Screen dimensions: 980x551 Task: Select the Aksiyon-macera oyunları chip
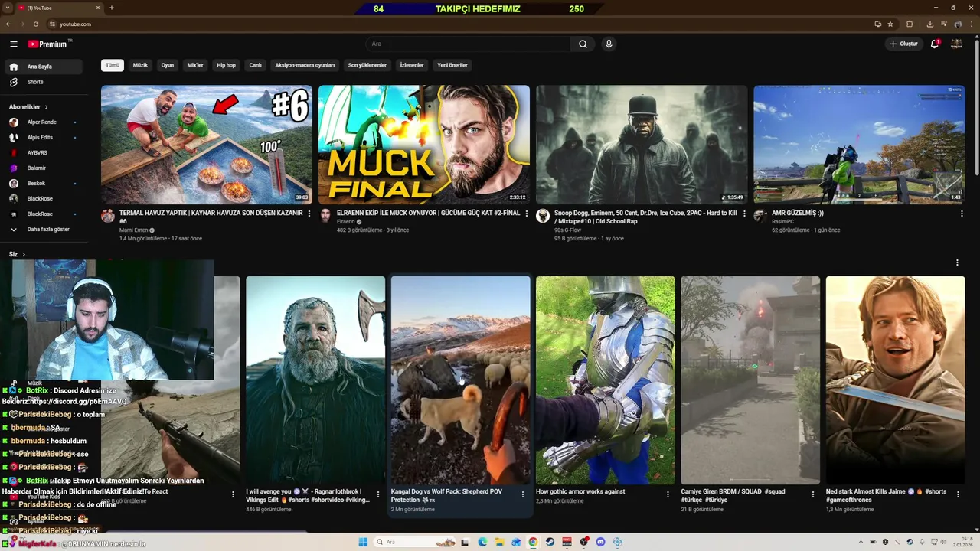click(x=305, y=65)
